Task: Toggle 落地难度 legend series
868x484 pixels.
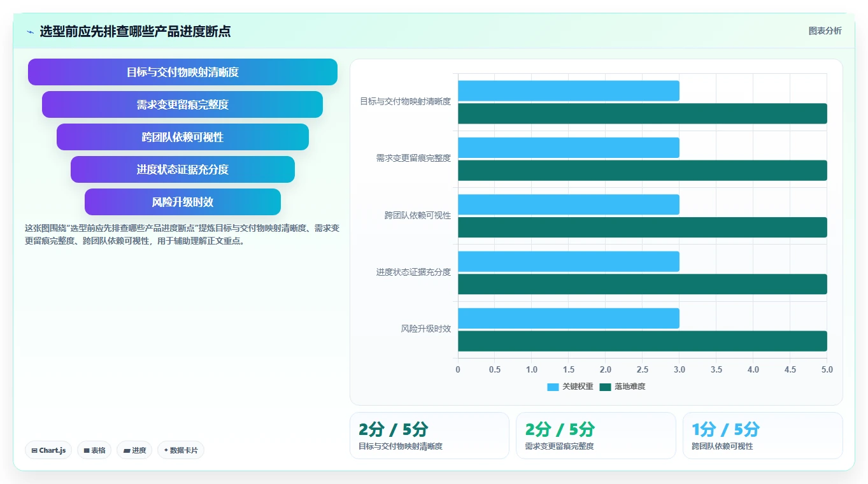Action: (622, 387)
